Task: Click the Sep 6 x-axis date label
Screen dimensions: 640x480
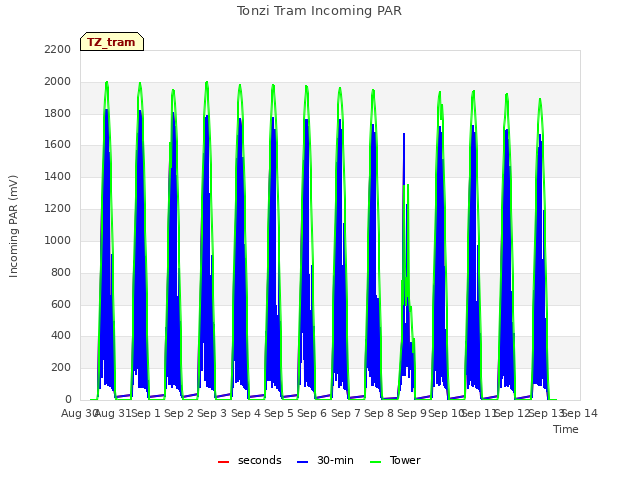Action: (312, 413)
